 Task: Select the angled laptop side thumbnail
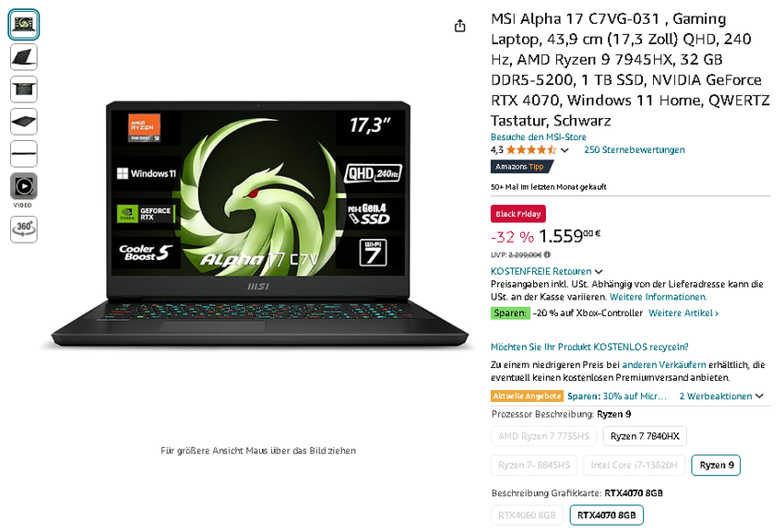click(23, 57)
